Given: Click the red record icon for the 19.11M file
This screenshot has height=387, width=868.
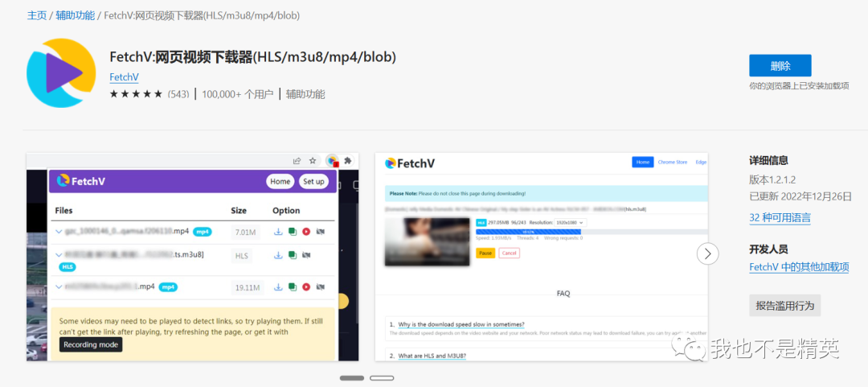Looking at the screenshot, I should [306, 286].
